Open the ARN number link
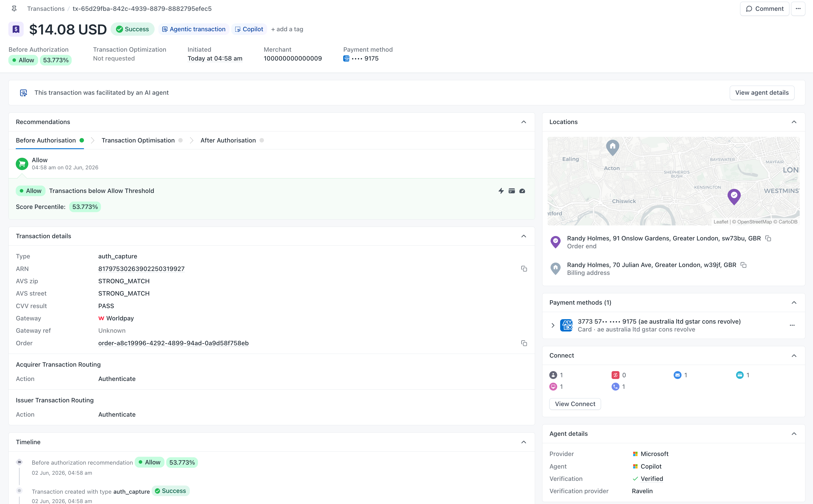The height and width of the screenshot is (504, 813). (x=141, y=269)
